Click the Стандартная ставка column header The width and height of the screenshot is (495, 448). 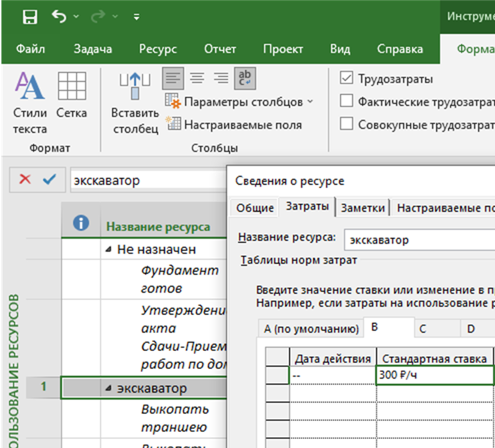point(434,358)
